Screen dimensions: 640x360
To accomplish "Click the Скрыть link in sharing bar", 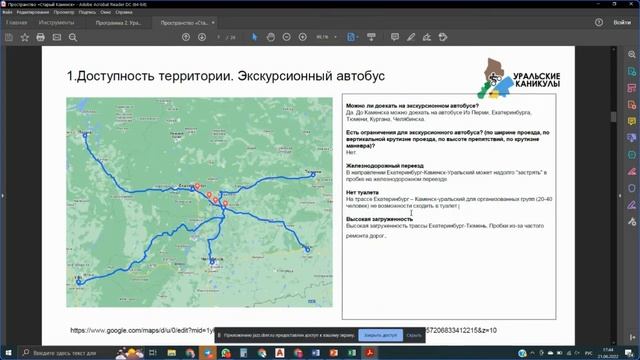I will [414, 335].
